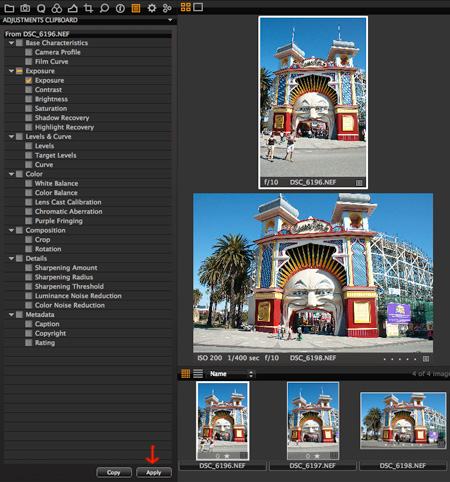Screen dimensions: 450x482
Task: Switch viewer to single-image view
Action: coord(198,7)
